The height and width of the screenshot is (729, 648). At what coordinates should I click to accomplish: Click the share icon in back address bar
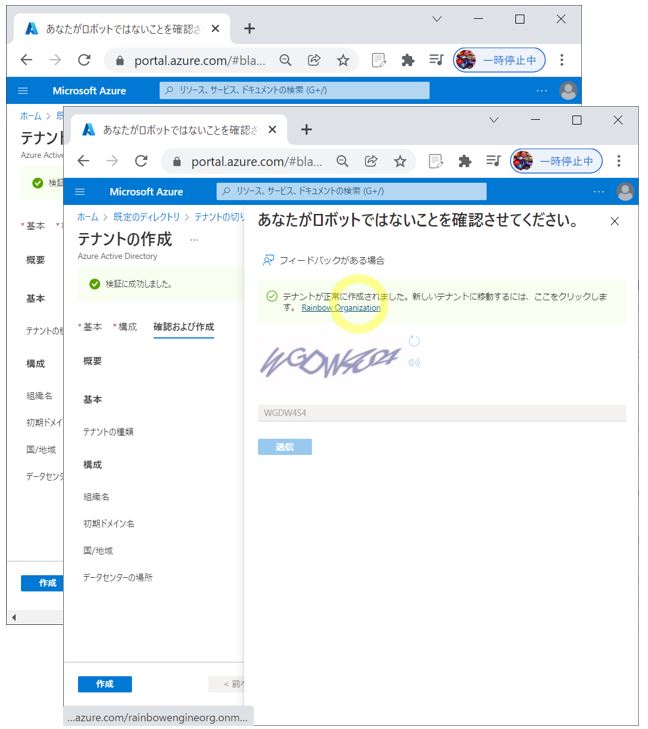point(314,60)
